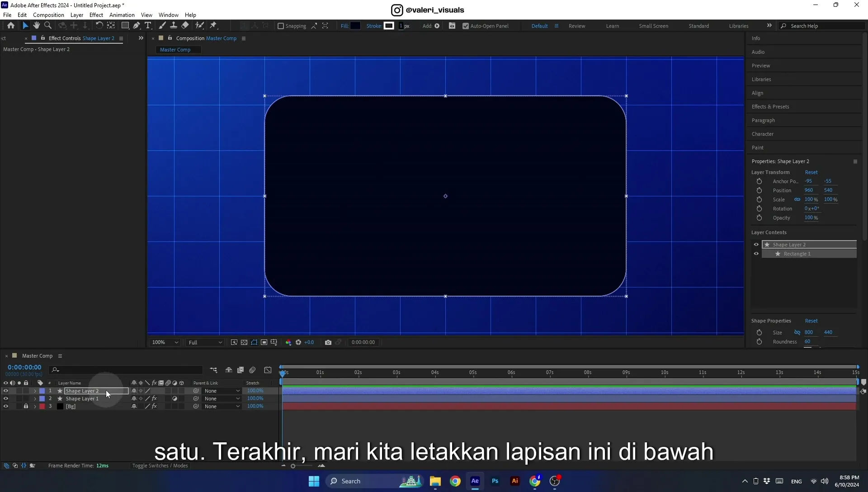Viewport: 868px width, 492px height.
Task: Open the Full resolution dropdown
Action: click(x=205, y=342)
